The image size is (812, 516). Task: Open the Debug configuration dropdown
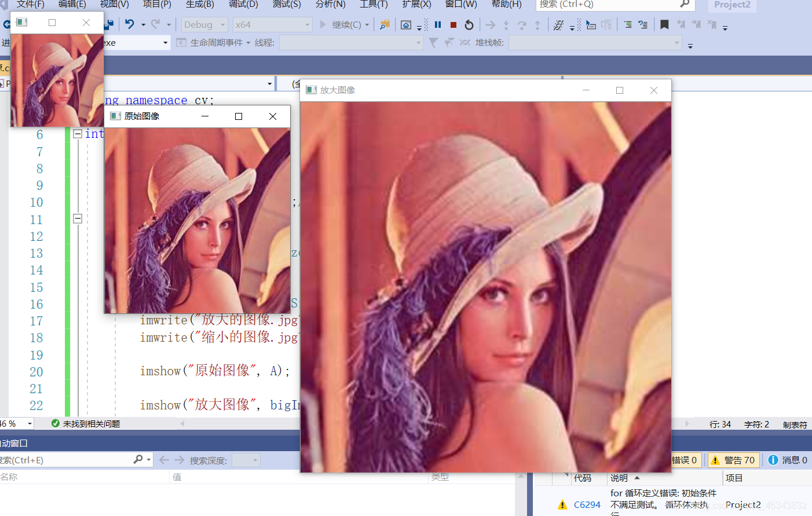tap(204, 25)
